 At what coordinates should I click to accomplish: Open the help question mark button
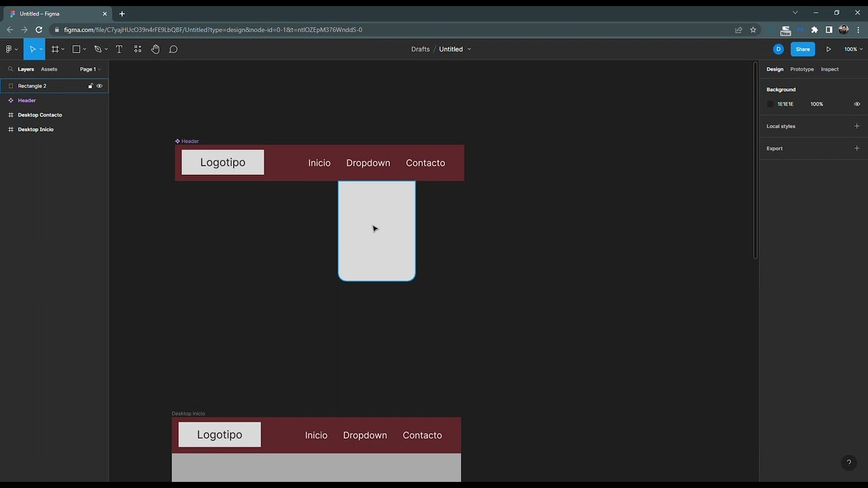(x=848, y=464)
